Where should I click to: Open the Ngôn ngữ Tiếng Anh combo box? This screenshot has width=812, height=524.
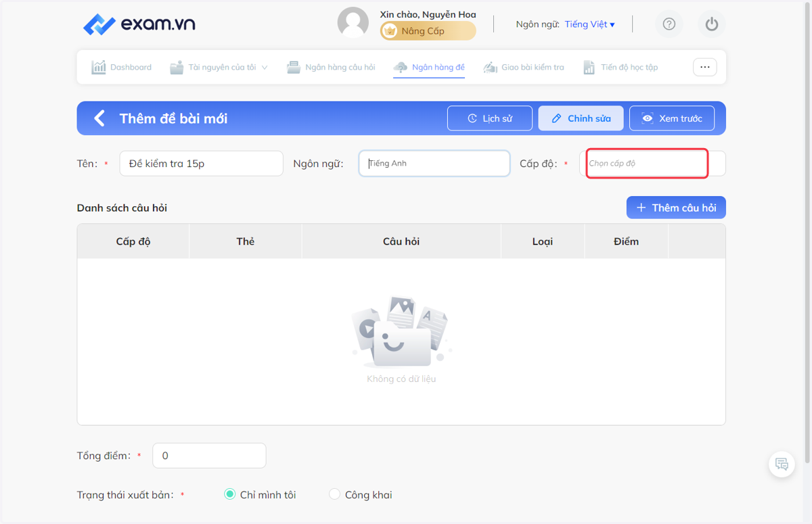coord(434,164)
